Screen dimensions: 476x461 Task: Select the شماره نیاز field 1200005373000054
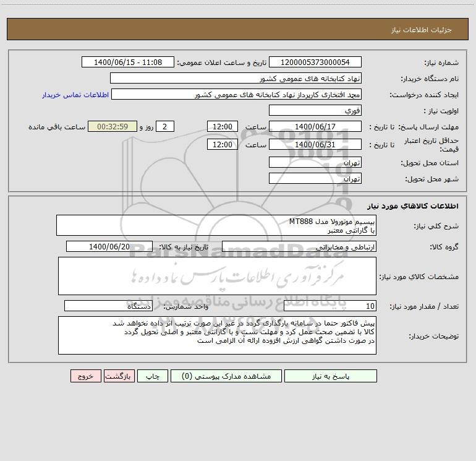315,62
